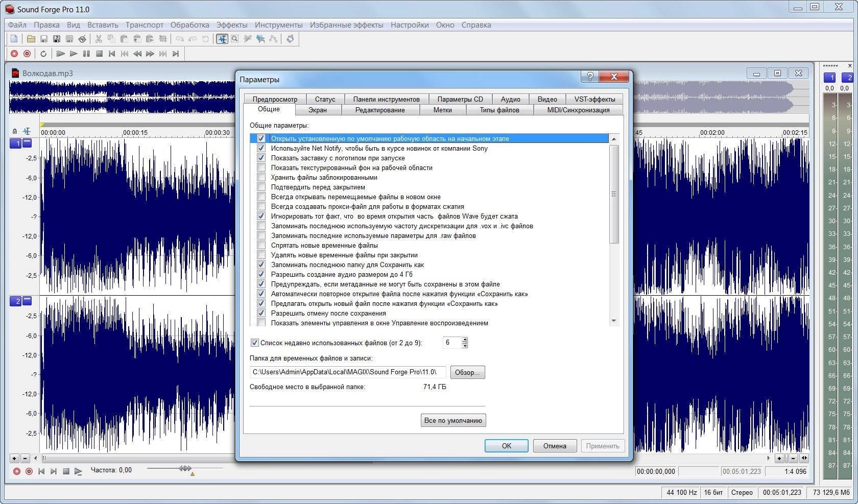Screen dimensions: 858x504
Task: Decrease recent files count with the down stepper arrow
Action: tap(465, 346)
